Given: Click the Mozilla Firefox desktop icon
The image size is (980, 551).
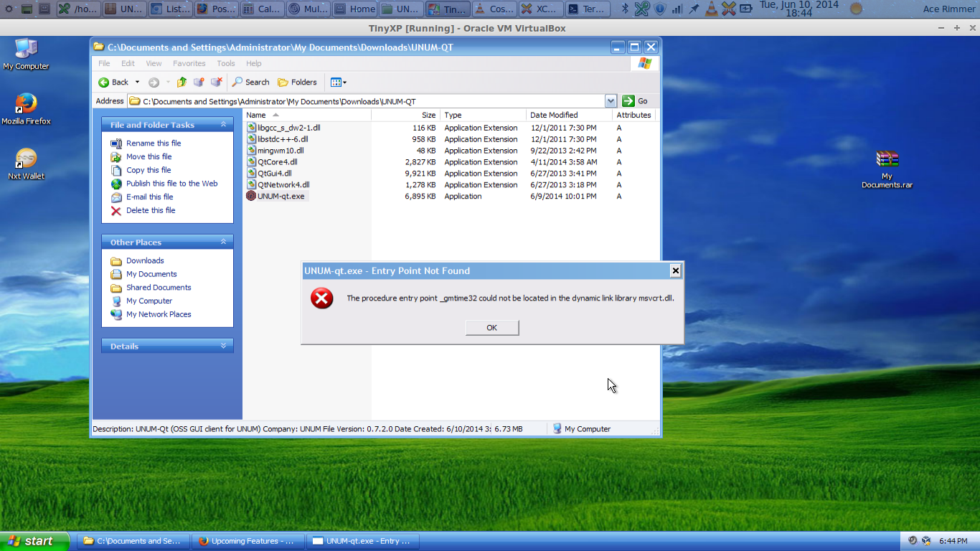Looking at the screenshot, I should click(26, 110).
